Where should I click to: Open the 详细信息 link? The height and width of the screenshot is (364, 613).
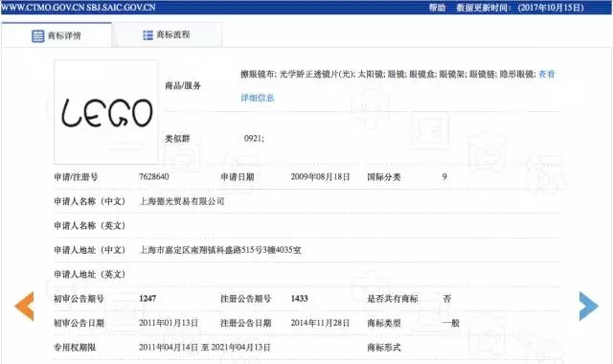258,98
